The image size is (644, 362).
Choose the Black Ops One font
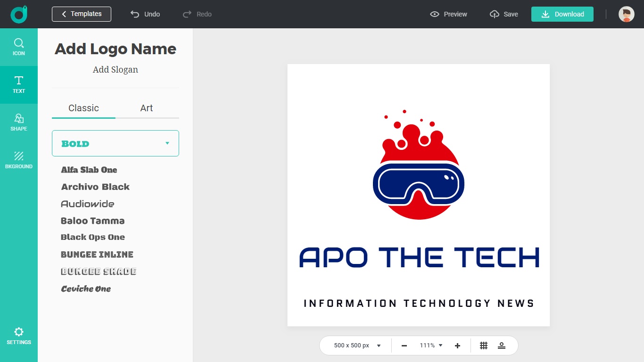pyautogui.click(x=93, y=237)
